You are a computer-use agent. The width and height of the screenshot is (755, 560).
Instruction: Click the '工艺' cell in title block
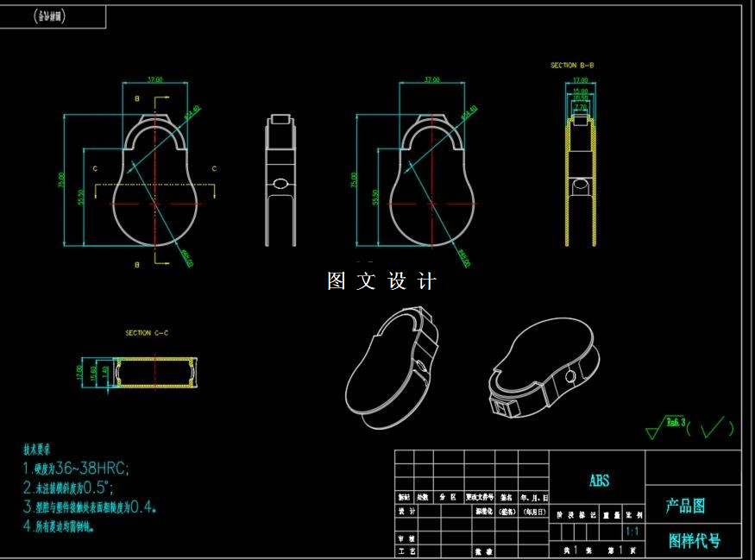point(406,551)
